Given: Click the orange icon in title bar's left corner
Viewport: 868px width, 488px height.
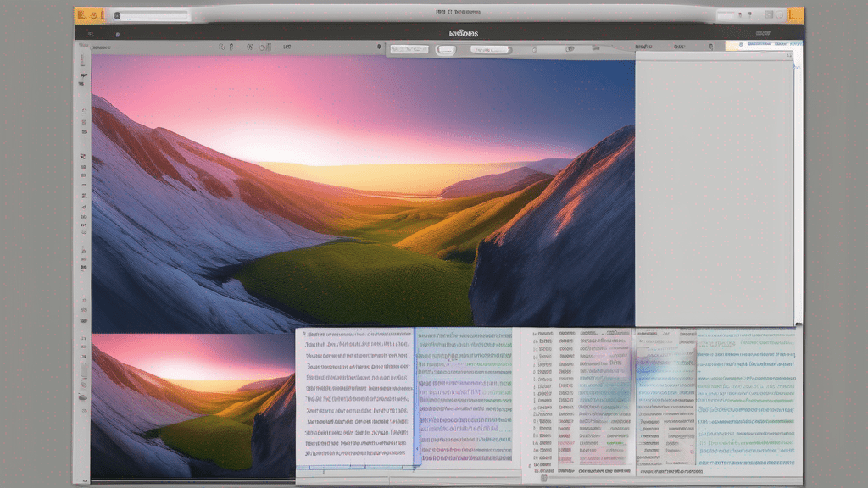Looking at the screenshot, I should coord(89,14).
